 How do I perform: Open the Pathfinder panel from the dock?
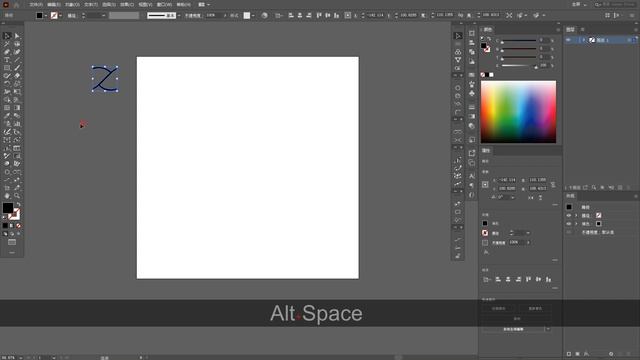click(x=472, y=52)
